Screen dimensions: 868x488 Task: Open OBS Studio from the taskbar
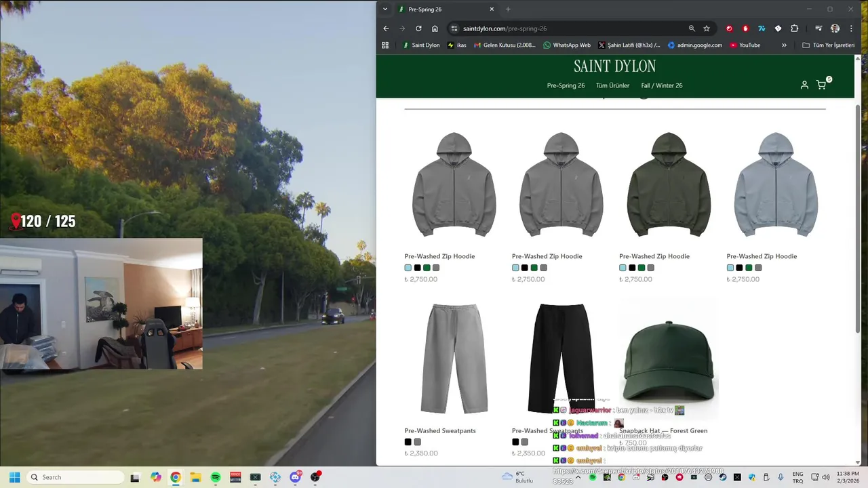point(315,477)
